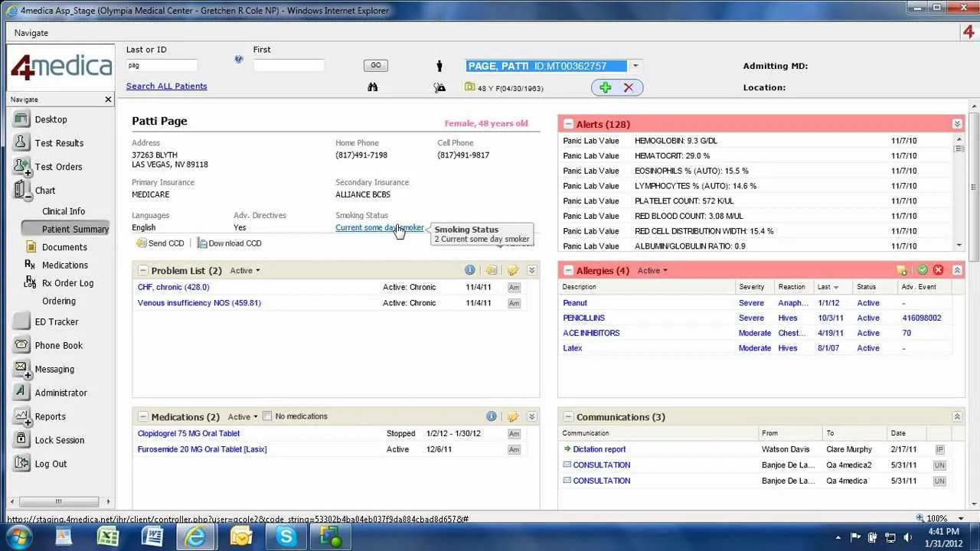Click the GO search button

375,65
